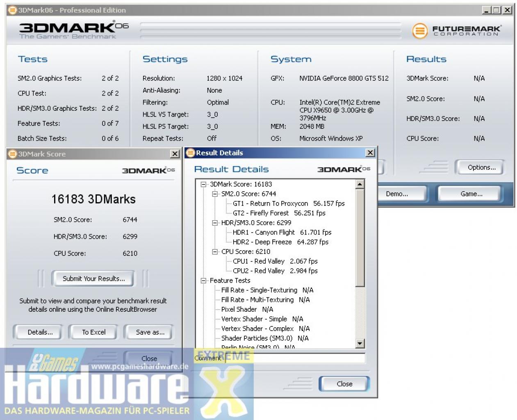Open Options in the main window
Viewport: 517px width, 420px height.
(482, 167)
